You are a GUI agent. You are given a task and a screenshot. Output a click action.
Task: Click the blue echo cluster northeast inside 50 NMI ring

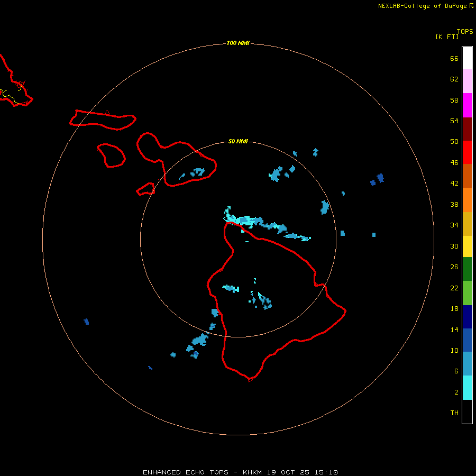pos(276,174)
